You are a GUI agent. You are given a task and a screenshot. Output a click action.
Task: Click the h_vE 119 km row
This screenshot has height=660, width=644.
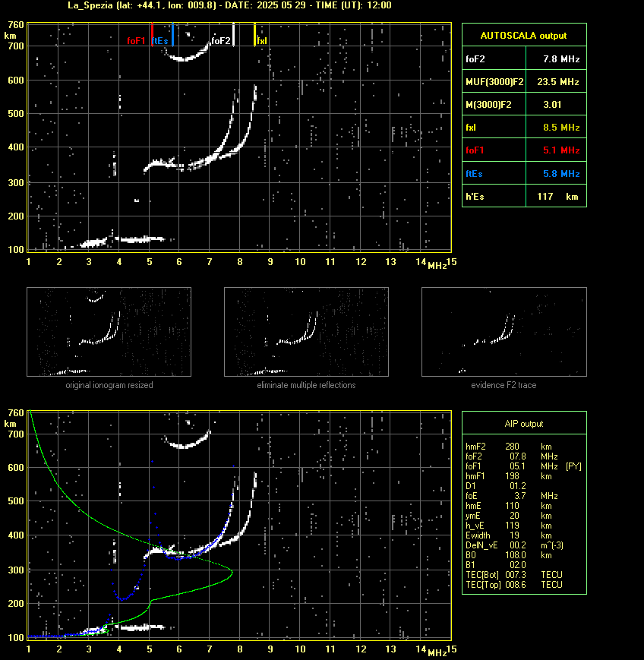509,526
